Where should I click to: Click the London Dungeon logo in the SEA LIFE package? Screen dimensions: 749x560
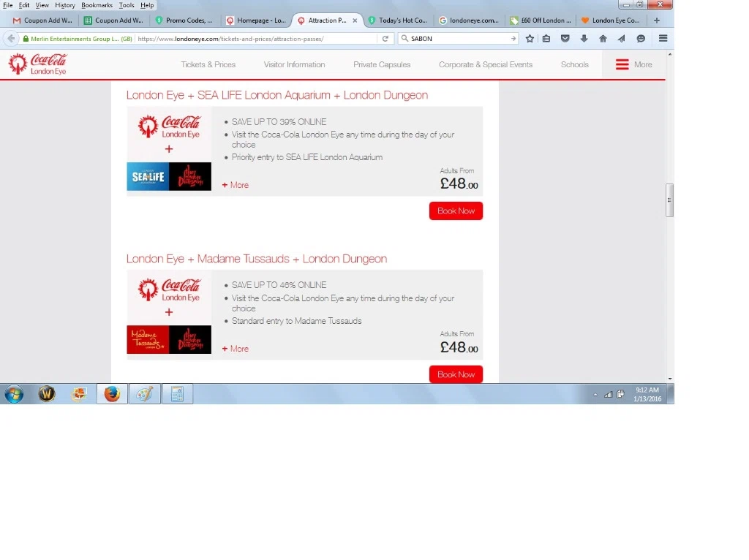point(190,177)
